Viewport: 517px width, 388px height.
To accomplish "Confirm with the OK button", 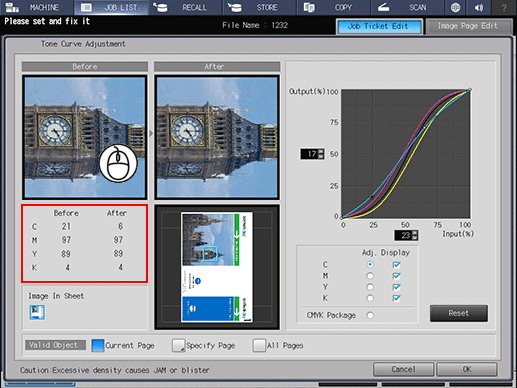I will pyautogui.click(x=467, y=369).
